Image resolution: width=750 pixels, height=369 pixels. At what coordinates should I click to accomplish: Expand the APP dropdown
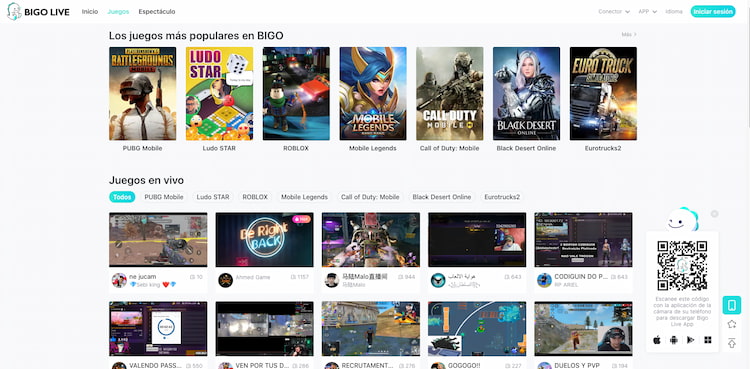tap(647, 11)
